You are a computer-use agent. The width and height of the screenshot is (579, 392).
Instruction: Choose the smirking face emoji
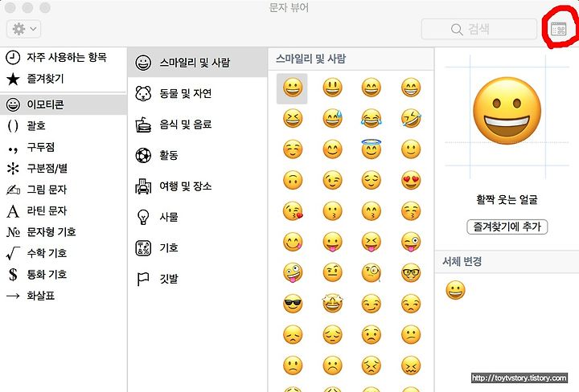click(371, 304)
